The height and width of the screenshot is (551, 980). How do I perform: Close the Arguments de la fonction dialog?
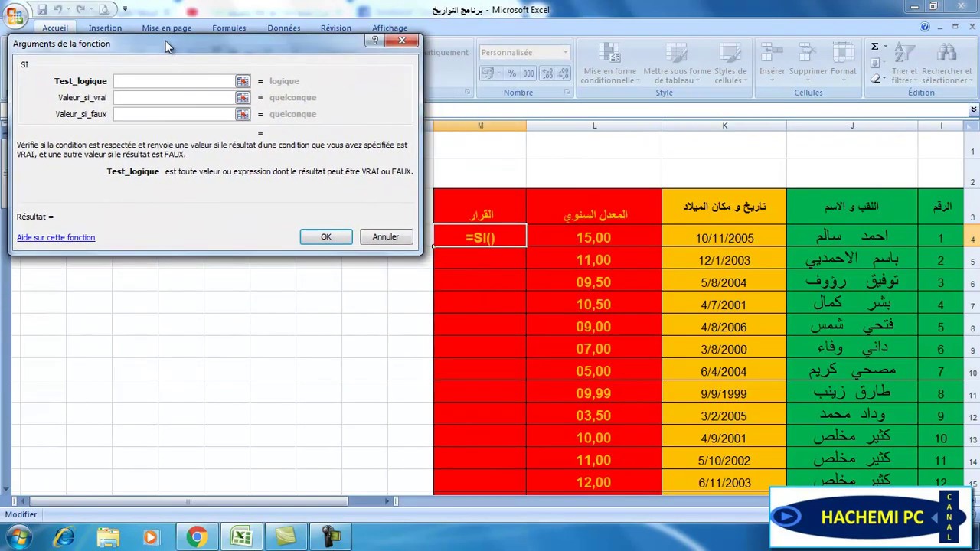pyautogui.click(x=402, y=41)
